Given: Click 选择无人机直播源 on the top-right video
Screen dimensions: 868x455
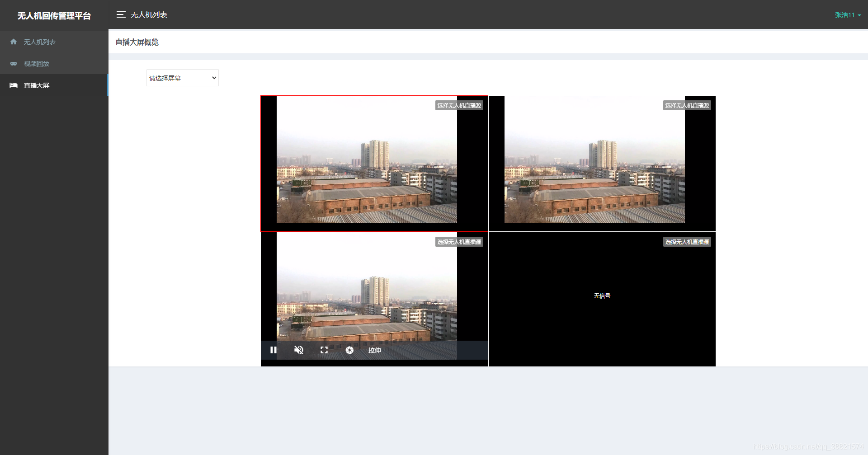Looking at the screenshot, I should (687, 105).
